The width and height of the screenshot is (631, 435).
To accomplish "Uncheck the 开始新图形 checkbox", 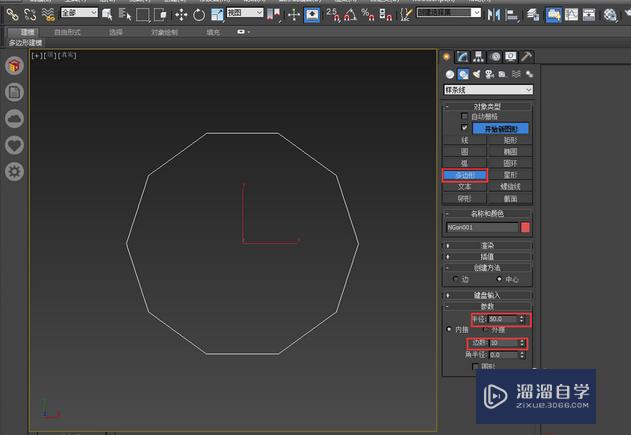I will (464, 128).
